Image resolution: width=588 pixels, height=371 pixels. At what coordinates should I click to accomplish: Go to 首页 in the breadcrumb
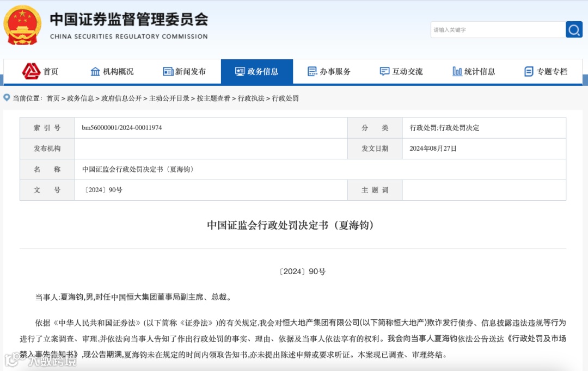[x=53, y=98]
